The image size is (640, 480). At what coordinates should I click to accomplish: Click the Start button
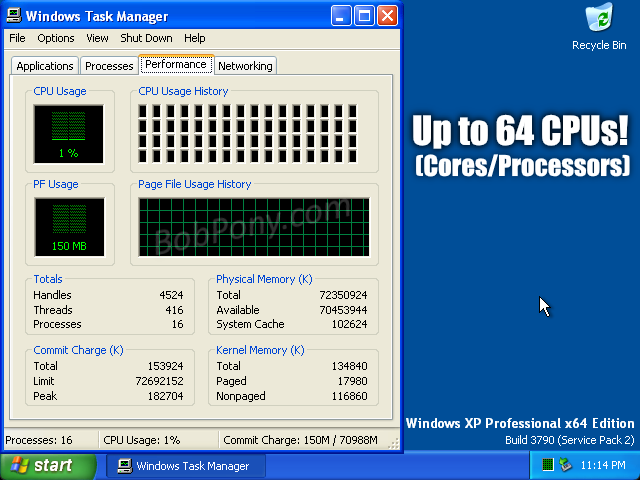coord(48,465)
